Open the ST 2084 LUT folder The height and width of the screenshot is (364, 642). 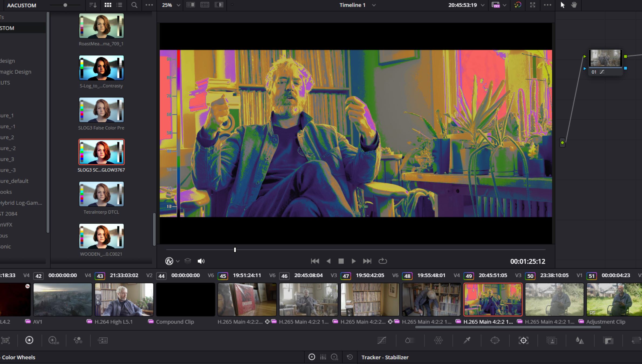(9, 214)
